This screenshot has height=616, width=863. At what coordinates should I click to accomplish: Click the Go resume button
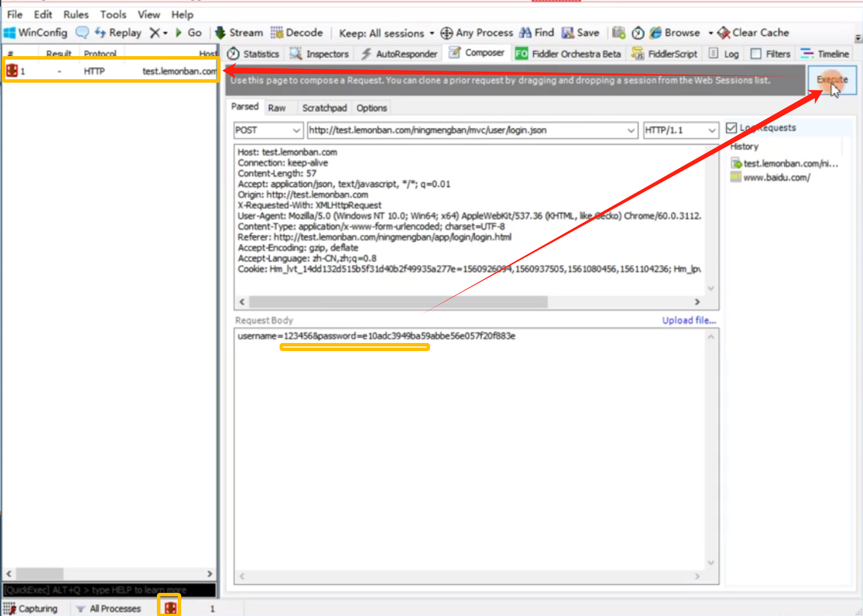point(189,33)
